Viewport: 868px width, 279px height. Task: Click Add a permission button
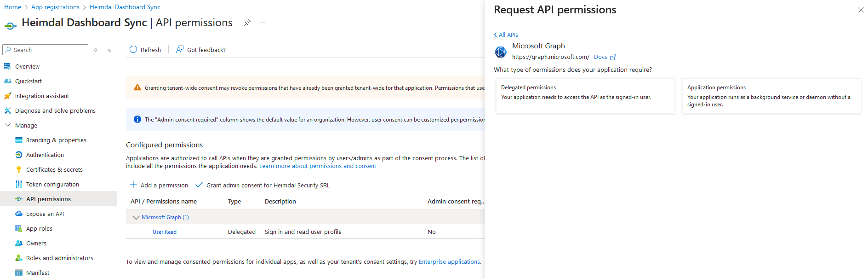(159, 185)
